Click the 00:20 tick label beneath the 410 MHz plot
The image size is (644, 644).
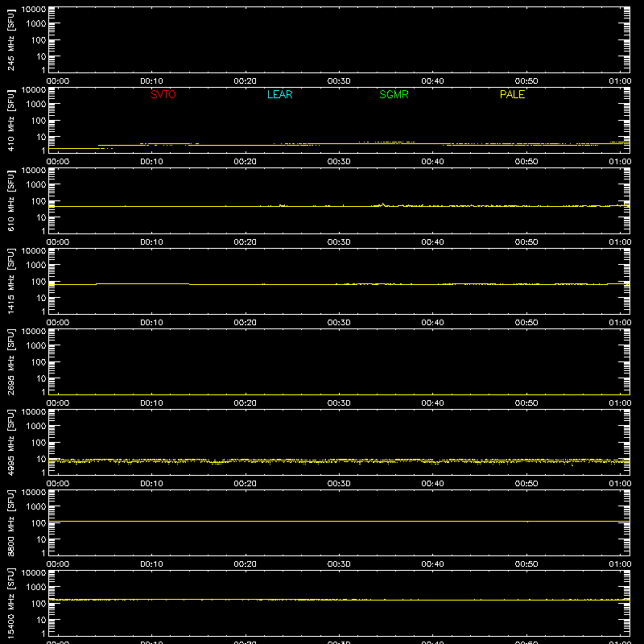246,162
